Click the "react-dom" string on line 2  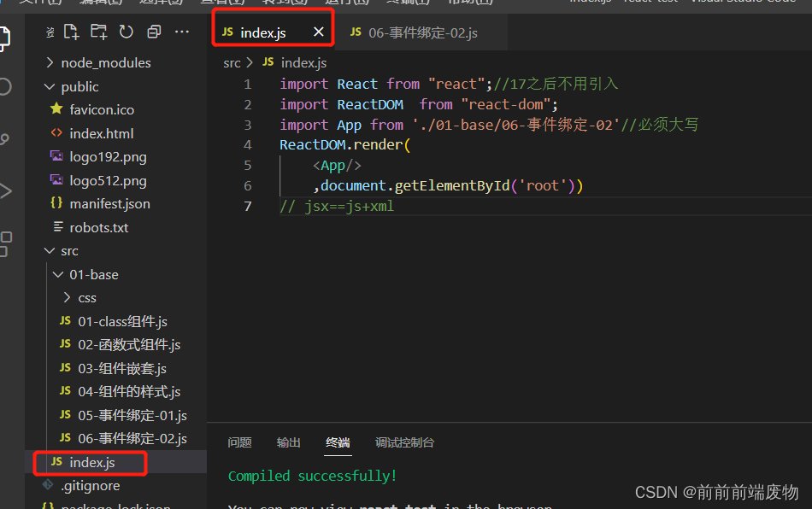point(505,104)
